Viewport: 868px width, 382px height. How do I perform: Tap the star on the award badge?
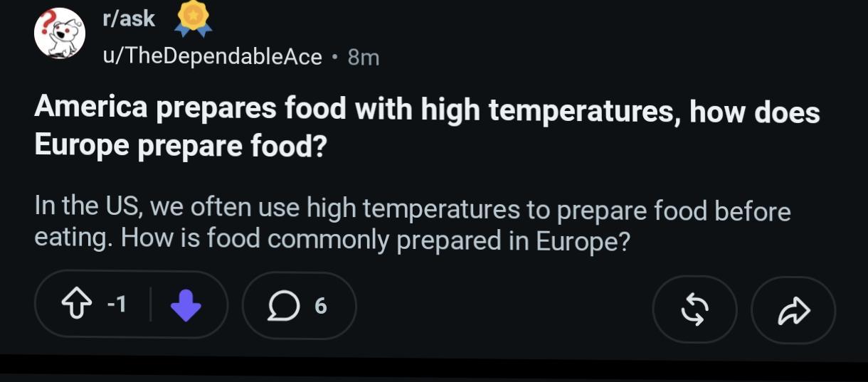pyautogui.click(x=194, y=14)
